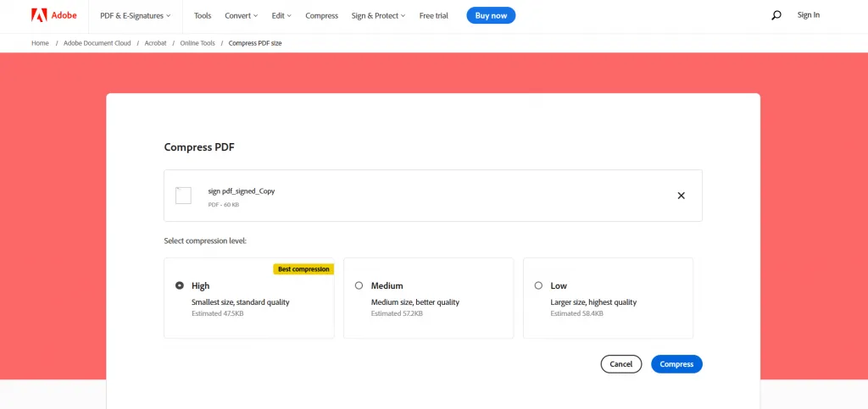
Task: Remove the file with the X icon
Action: [681, 196]
